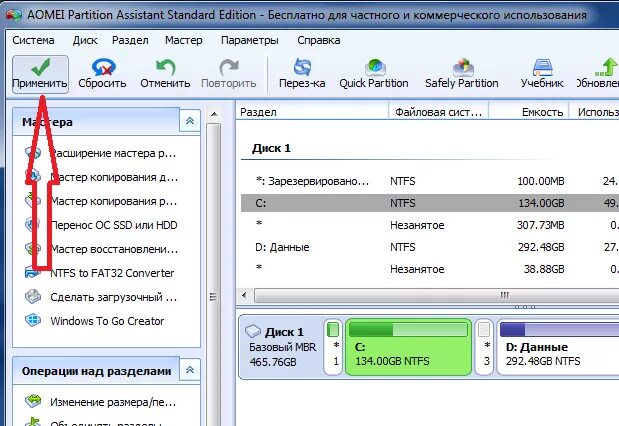Viewport: 619px width, 426px height.
Task: Open the Учебник tutorial icon
Action: point(542,67)
